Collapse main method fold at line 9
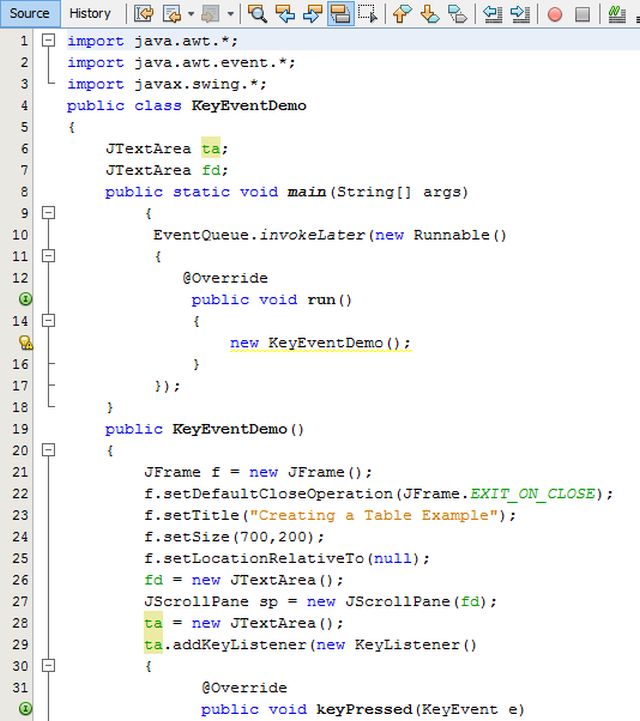 [x=48, y=213]
